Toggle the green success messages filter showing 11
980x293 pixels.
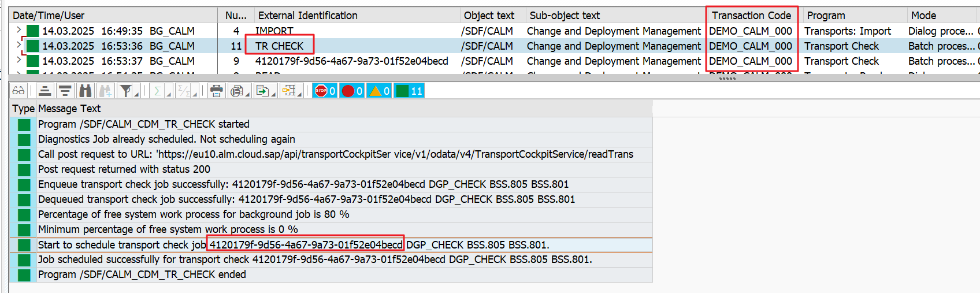tap(409, 91)
